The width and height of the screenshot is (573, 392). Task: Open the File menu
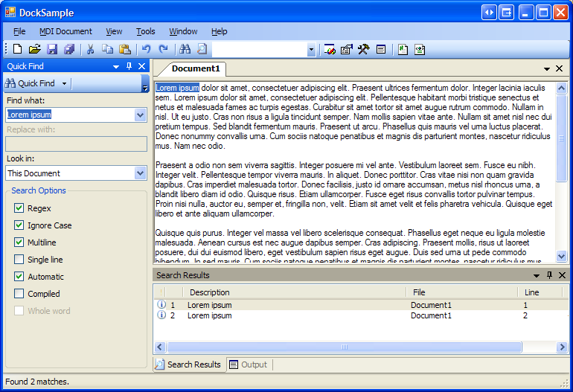[19, 31]
